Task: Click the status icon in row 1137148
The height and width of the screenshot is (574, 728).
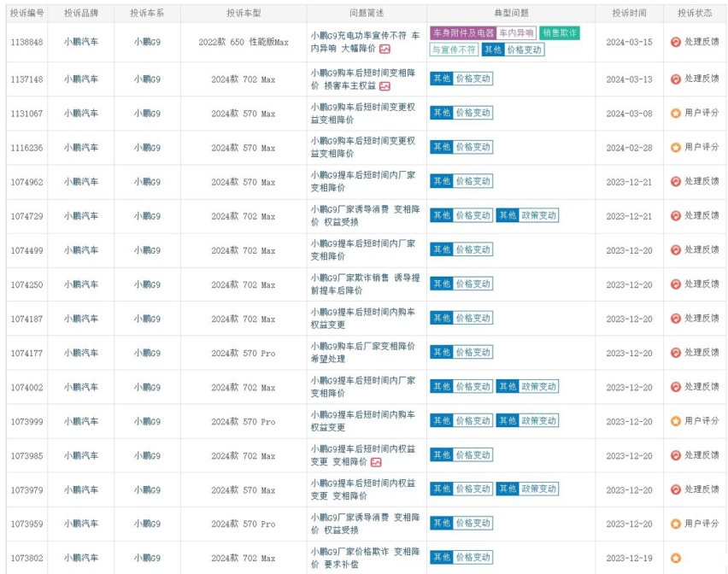Action: 676,79
